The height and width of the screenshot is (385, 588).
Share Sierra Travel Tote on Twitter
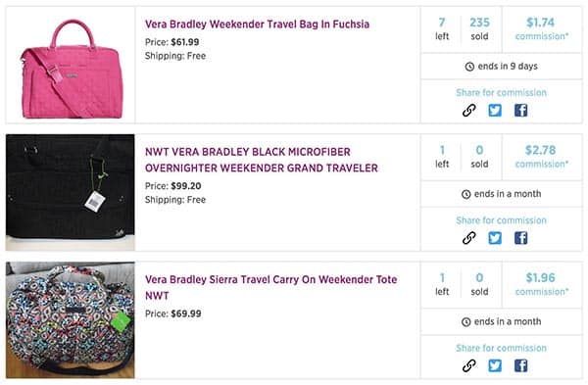(x=495, y=365)
